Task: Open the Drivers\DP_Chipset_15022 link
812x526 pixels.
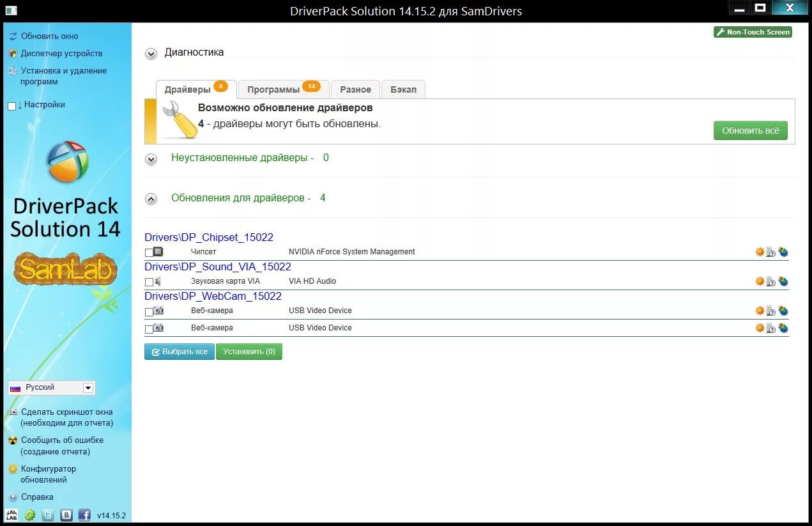Action: pyautogui.click(x=209, y=238)
